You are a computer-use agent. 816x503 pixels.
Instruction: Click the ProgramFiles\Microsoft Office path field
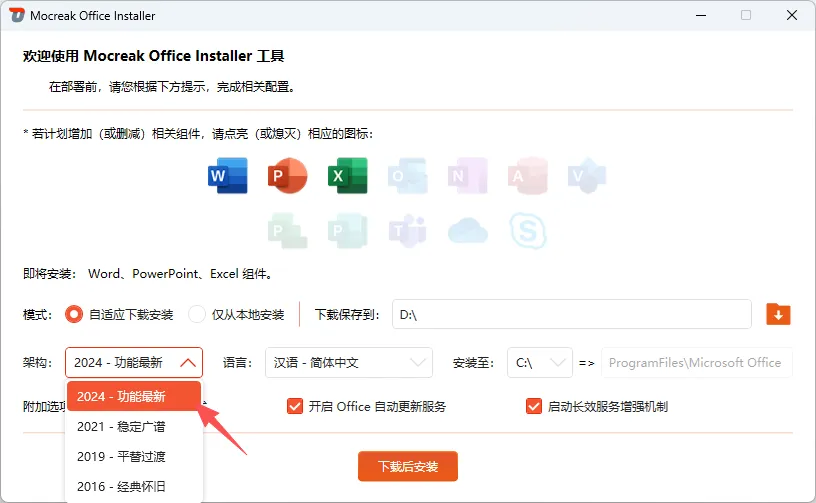697,363
